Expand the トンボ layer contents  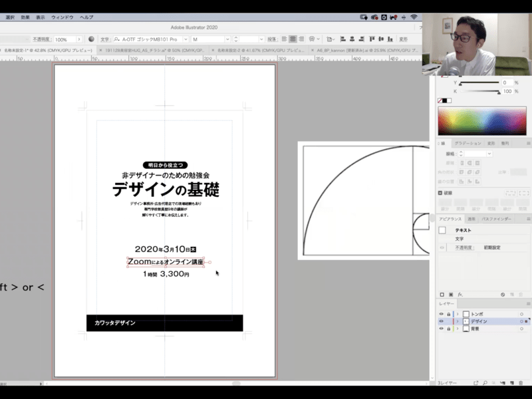458,313
